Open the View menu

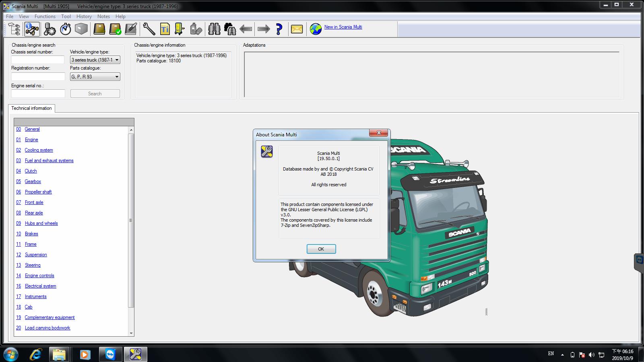pyautogui.click(x=24, y=16)
